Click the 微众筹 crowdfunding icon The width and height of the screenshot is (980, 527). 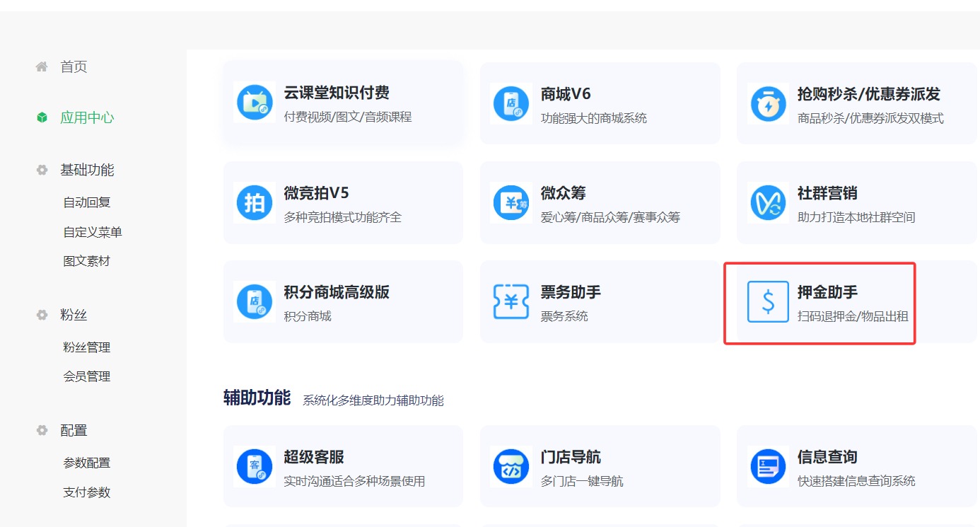[x=511, y=203]
